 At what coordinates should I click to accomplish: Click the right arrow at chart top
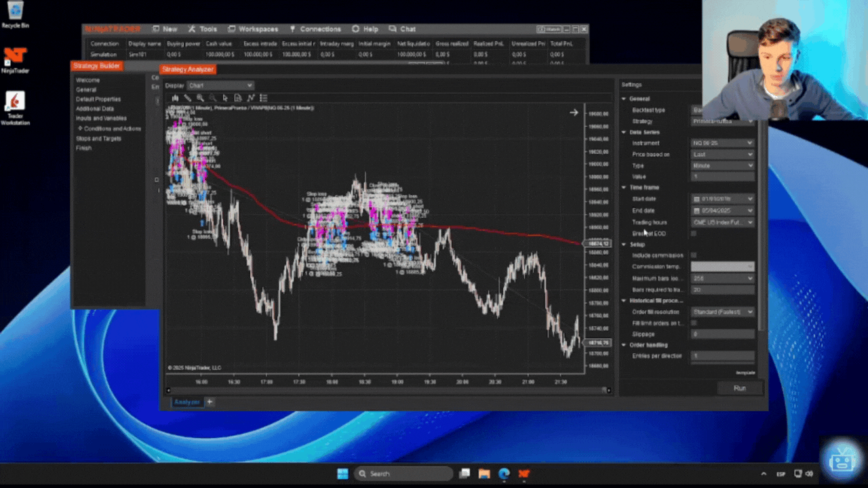574,113
